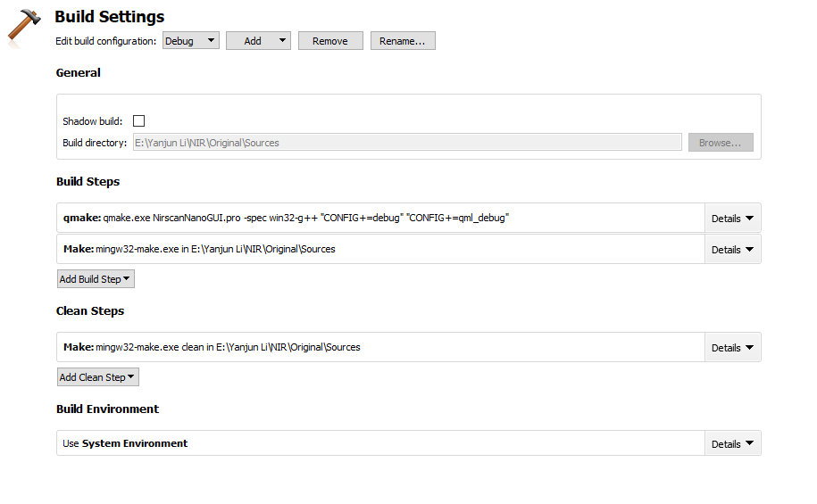
Task: Click the hammer Build Settings icon
Action: click(24, 25)
